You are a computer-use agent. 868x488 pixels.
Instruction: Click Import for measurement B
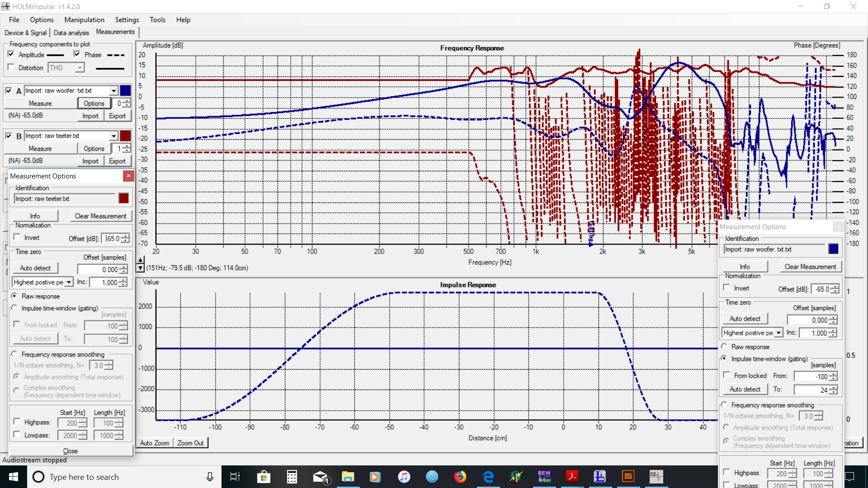point(90,161)
